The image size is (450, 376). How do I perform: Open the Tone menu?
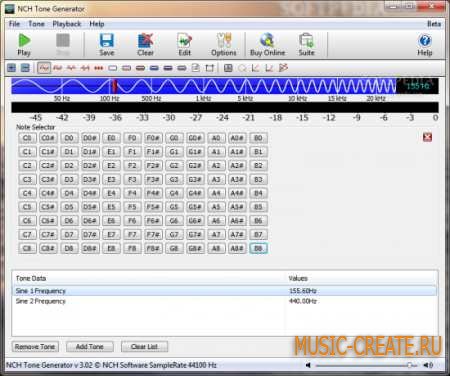coord(36,24)
